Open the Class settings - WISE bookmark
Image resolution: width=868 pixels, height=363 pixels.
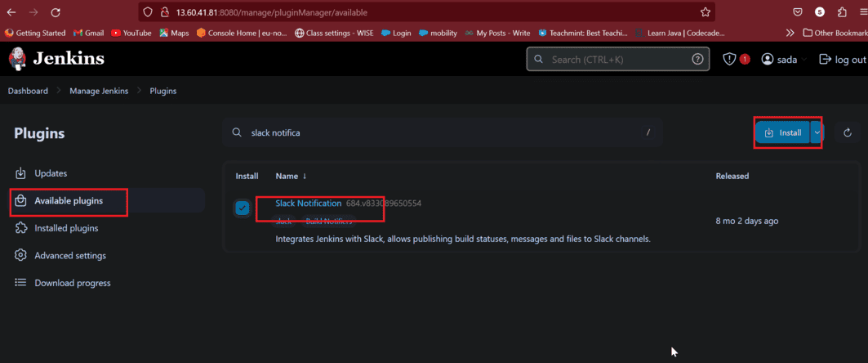(x=334, y=34)
